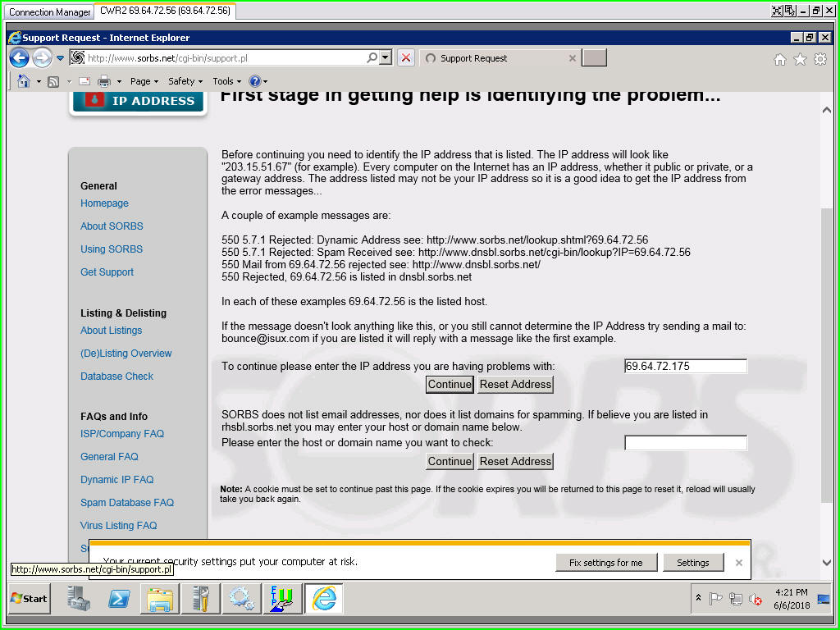Expand the feeds dropdown arrow
840x630 pixels.
[x=69, y=81]
